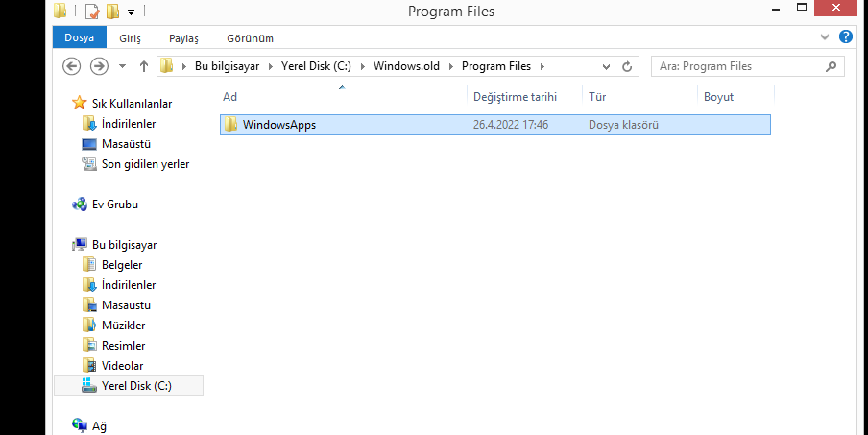Click the Back navigation arrow
The height and width of the screenshot is (435, 868).
pos(71,66)
